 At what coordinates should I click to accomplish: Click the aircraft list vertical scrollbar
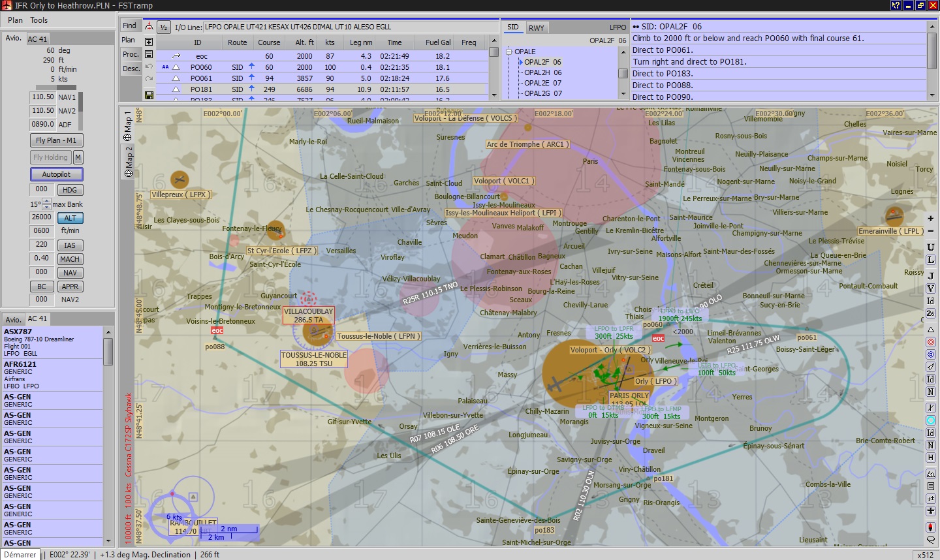click(x=108, y=436)
